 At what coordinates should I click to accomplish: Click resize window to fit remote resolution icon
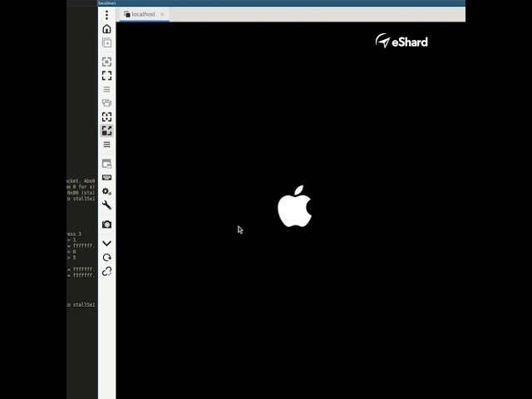pyautogui.click(x=107, y=62)
